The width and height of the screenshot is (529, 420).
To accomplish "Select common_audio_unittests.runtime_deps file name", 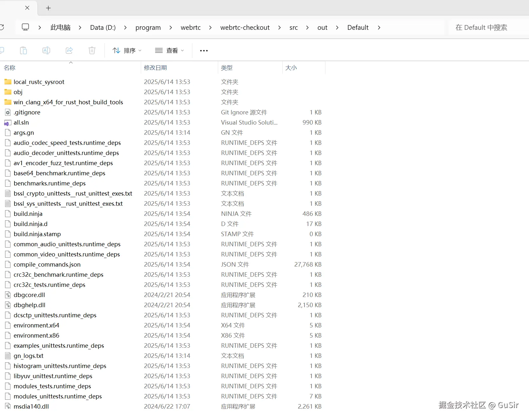I will [x=67, y=244].
